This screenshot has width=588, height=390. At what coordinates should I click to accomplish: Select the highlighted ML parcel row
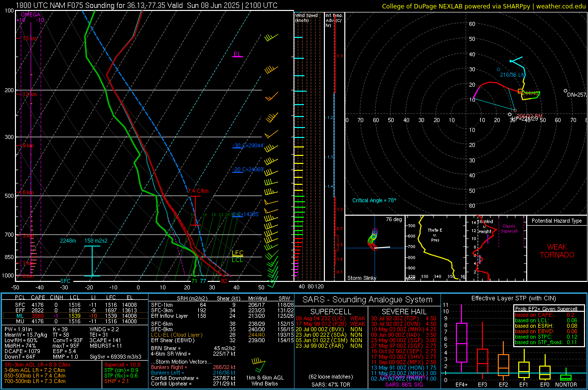pos(74,316)
